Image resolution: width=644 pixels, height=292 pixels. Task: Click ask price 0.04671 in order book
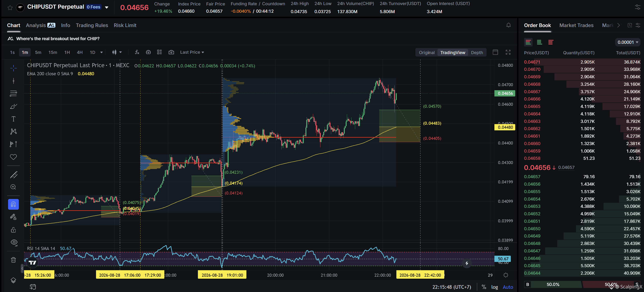click(532, 62)
